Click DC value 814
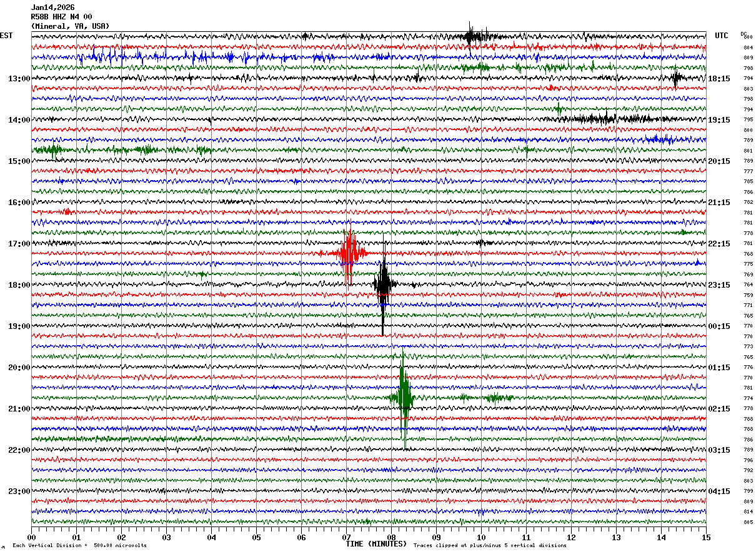This screenshot has width=756, height=554. [x=748, y=511]
